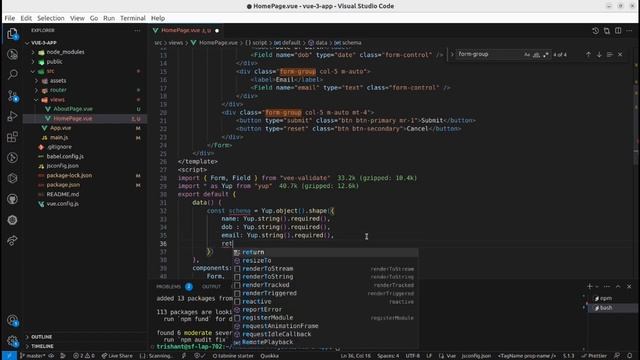This screenshot has height=360, width=640.
Task: Toggle Find in Selection in find widget
Action: tap(609, 54)
